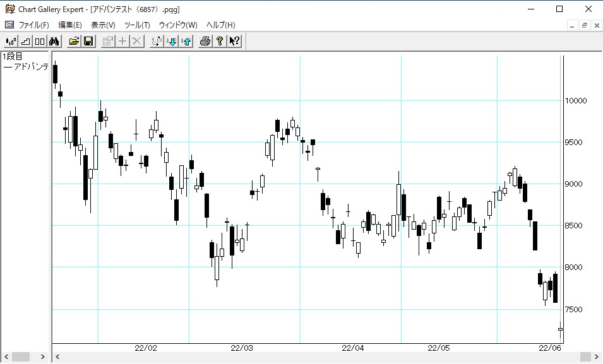Open the 表示(V) menu
Screen dimensions: 603x364
(x=103, y=25)
